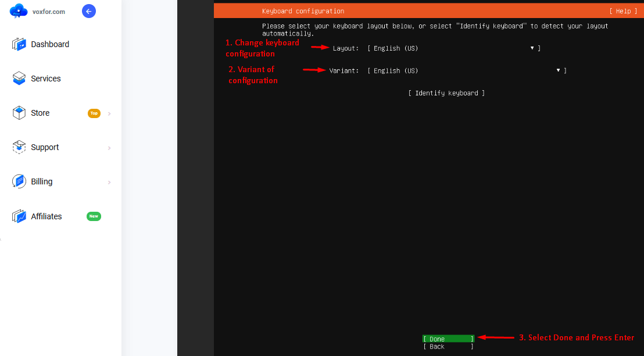Select Back in the installer

[x=448, y=346]
